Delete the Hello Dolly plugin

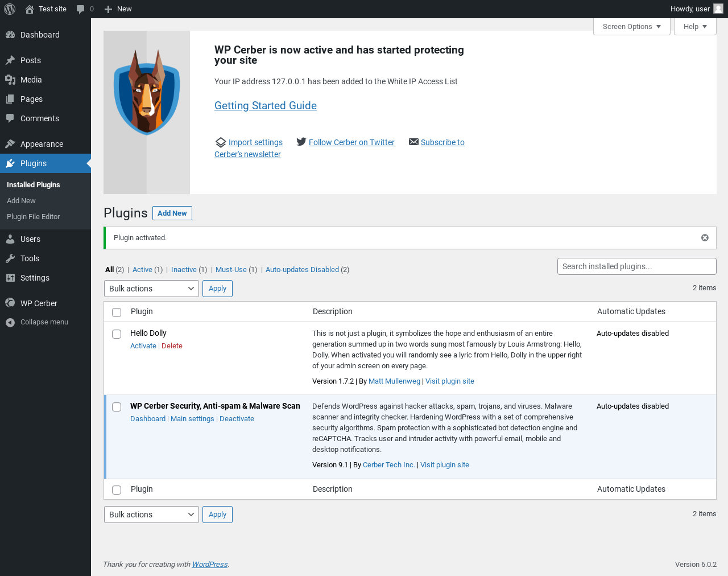172,346
